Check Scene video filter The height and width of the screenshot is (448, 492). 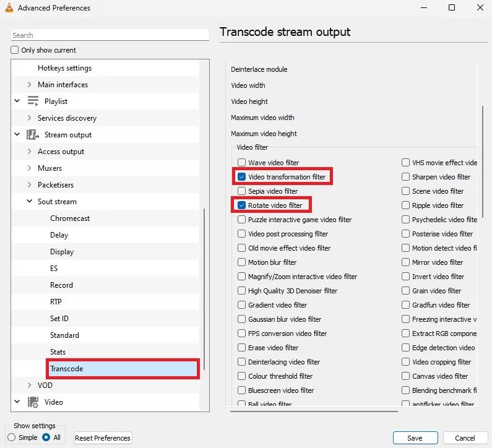click(406, 191)
